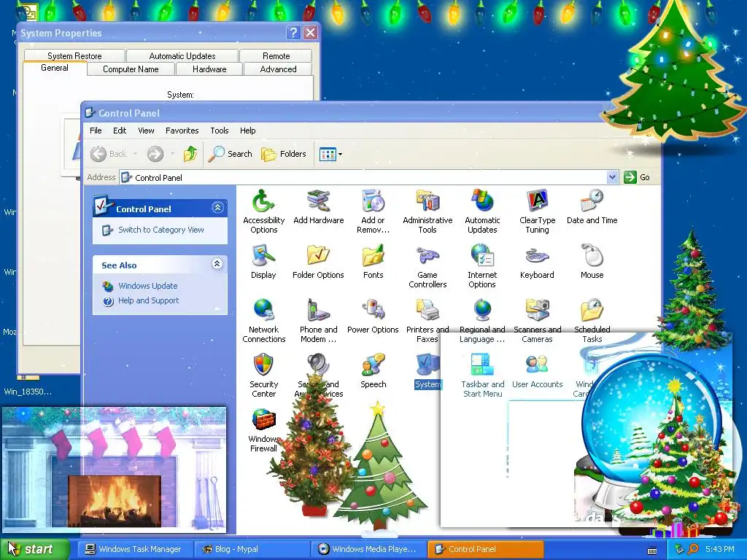Click the system tray clock
747x560 pixels.
coord(719,549)
